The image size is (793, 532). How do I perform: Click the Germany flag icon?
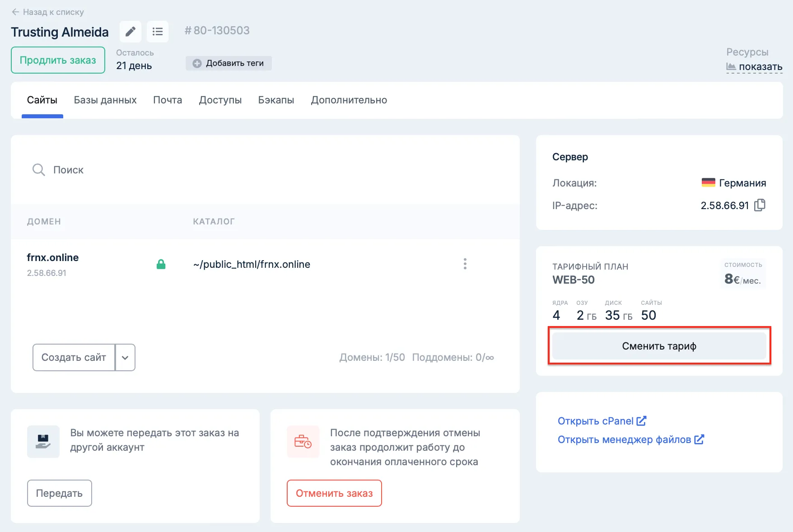708,182
